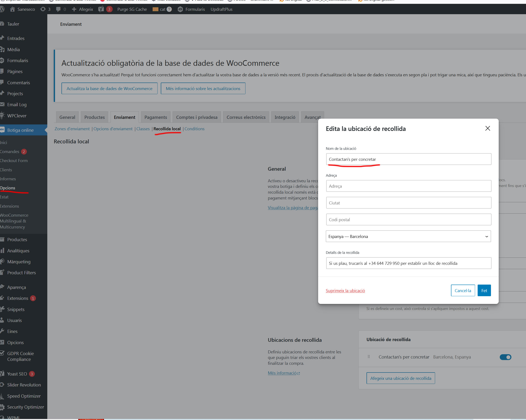The image size is (526, 420).
Task: Focus the Ciutat input field
Action: (409, 203)
